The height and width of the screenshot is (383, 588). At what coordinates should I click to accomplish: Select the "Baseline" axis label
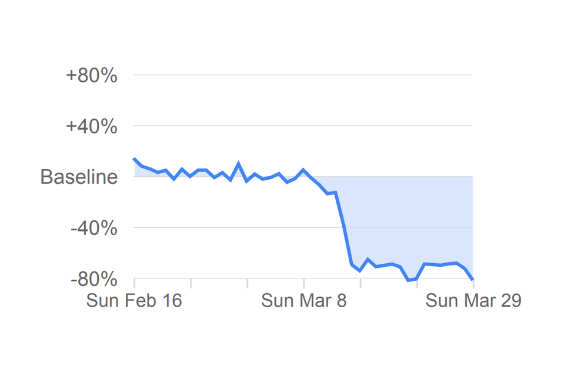pyautogui.click(x=79, y=177)
